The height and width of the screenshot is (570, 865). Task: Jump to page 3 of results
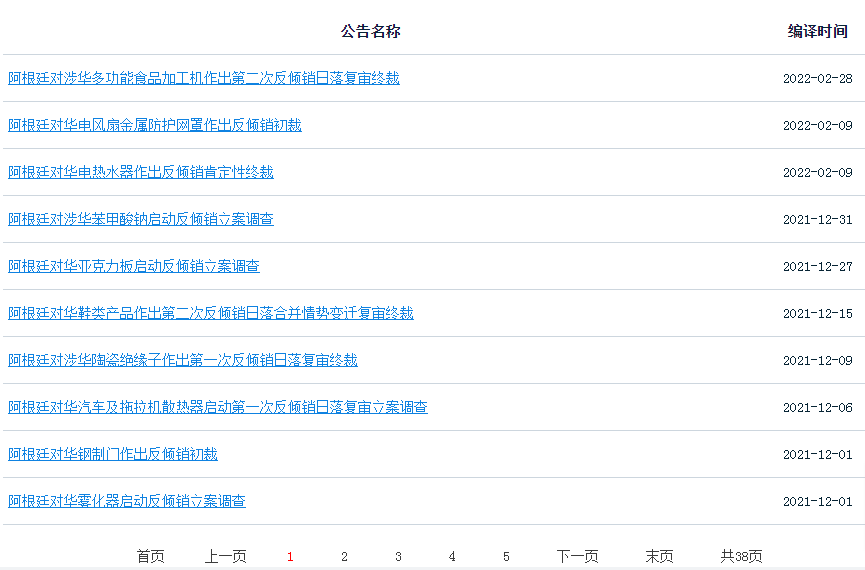point(398,557)
